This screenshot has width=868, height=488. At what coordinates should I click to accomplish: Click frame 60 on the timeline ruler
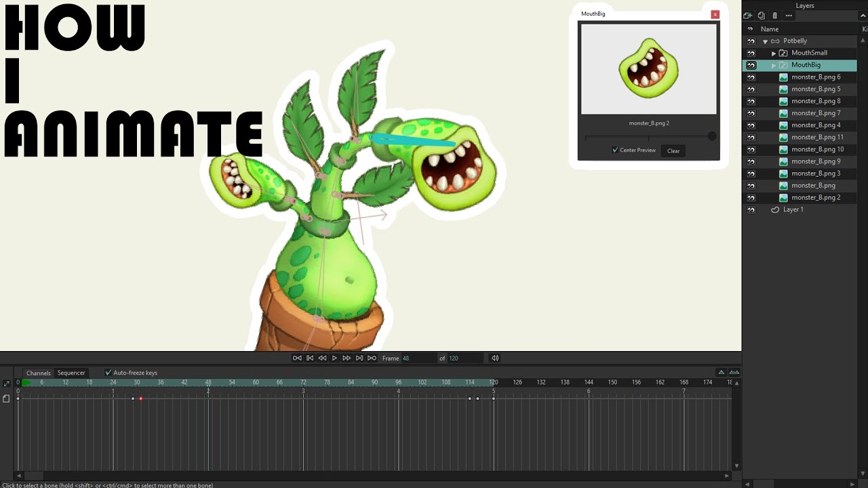[256, 382]
